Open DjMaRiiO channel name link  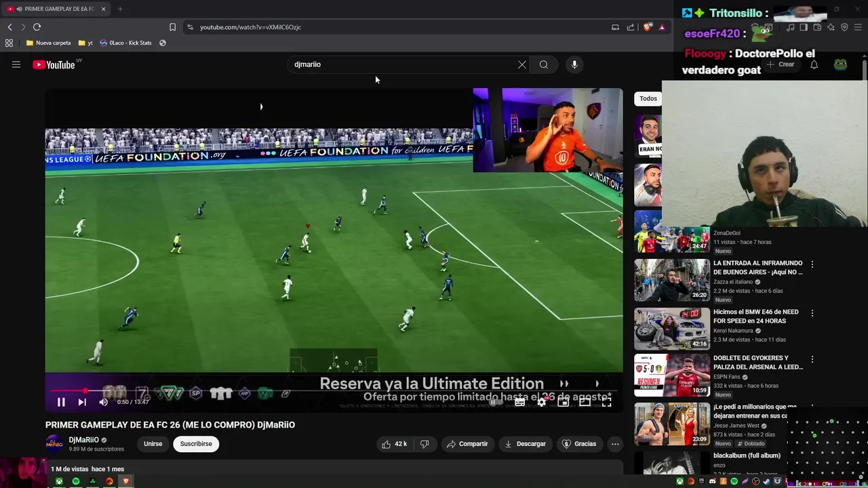pos(84,440)
